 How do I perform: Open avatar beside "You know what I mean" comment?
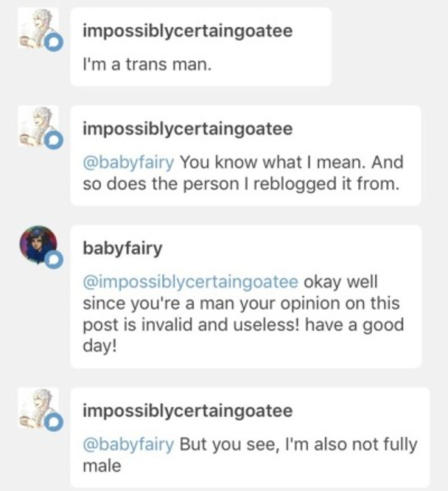pos(38,126)
